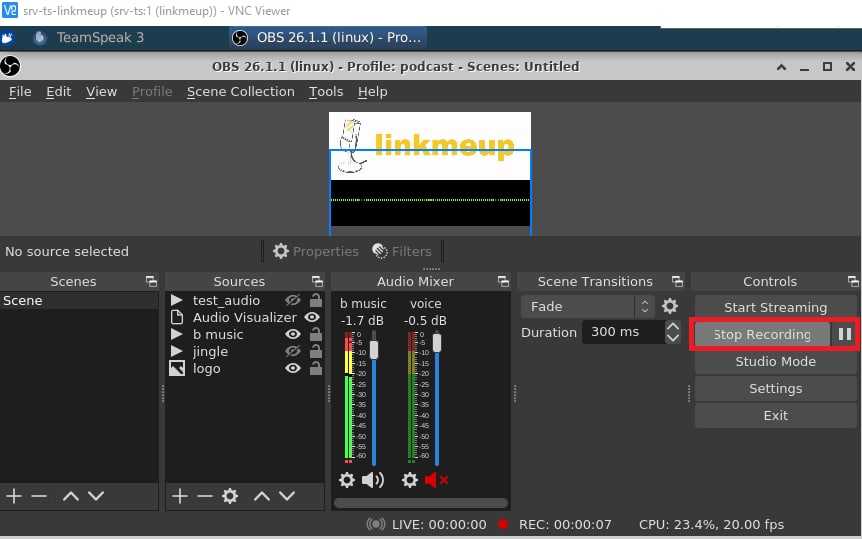Click the linkmeup preview canvas
The width and height of the screenshot is (862, 539).
pyautogui.click(x=430, y=174)
